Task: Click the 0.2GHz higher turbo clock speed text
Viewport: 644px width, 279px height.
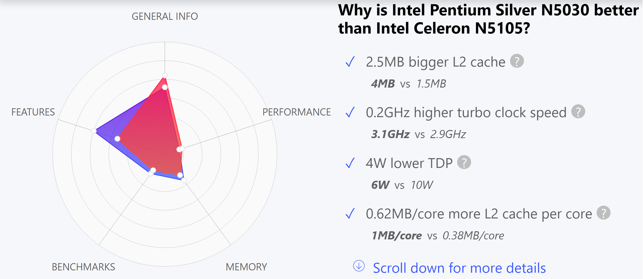Action: tap(466, 112)
